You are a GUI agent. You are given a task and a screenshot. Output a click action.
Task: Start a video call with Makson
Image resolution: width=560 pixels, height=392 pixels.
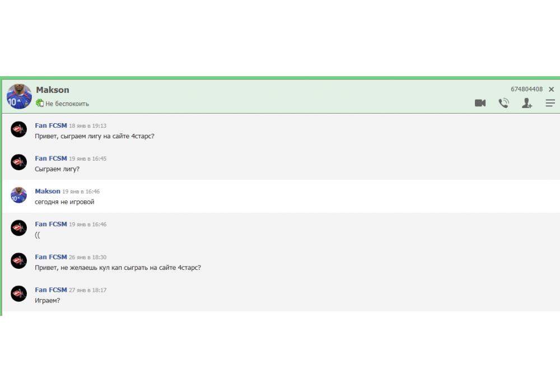480,103
